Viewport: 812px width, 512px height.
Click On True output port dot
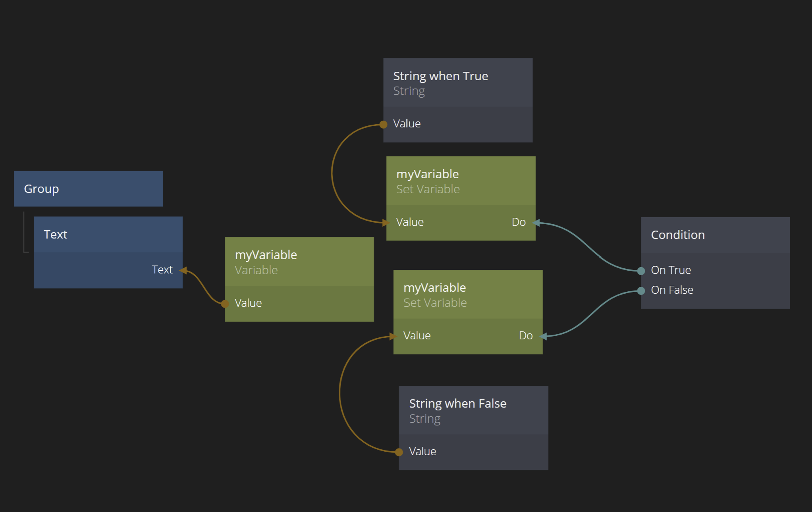click(x=641, y=271)
